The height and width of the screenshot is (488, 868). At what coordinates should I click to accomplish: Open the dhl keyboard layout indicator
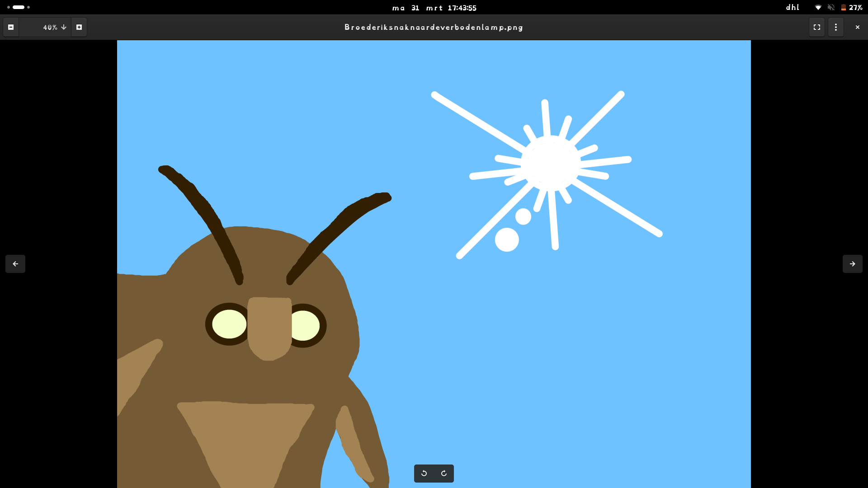pyautogui.click(x=793, y=8)
